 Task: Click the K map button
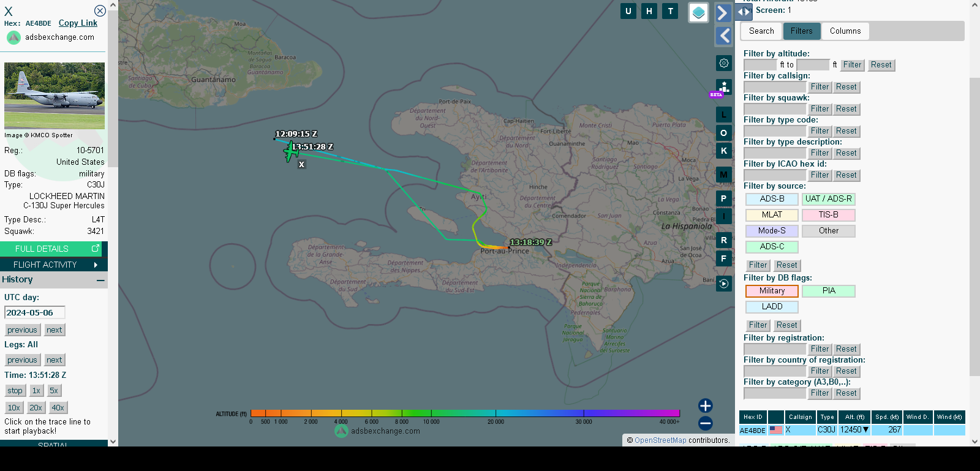(724, 151)
